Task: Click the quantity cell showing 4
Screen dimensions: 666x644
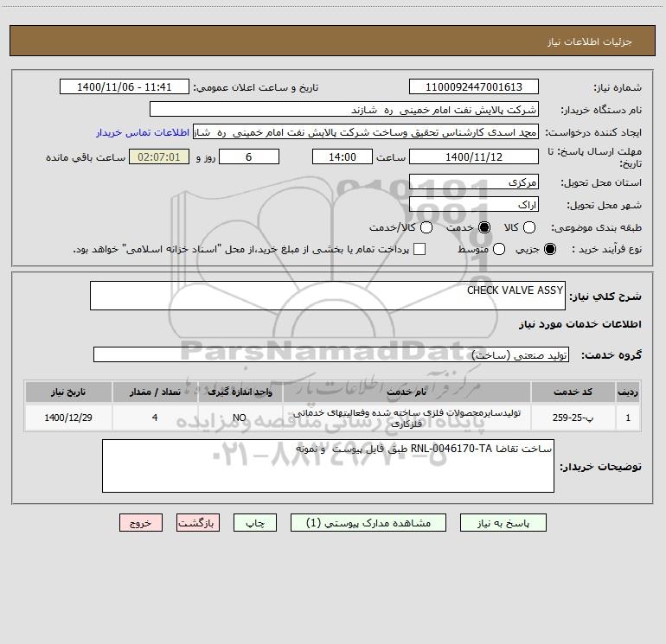Action: click(155, 418)
